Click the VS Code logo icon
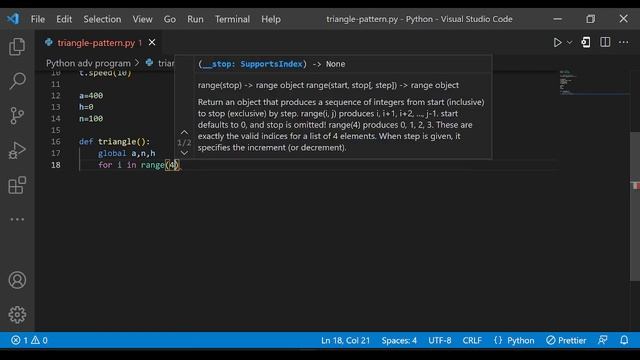The width and height of the screenshot is (640, 360). click(13, 19)
